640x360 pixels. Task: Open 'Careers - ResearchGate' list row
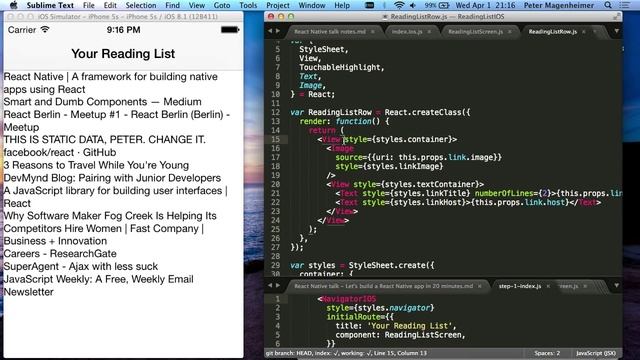click(x=60, y=253)
